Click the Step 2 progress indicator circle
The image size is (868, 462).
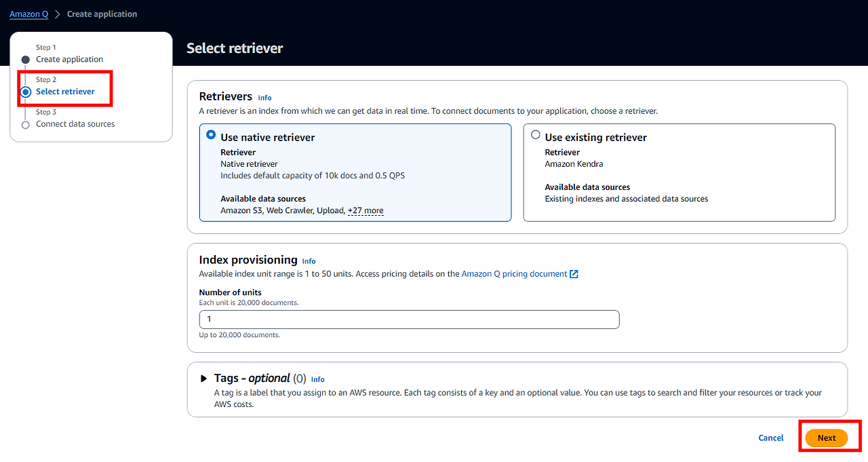tap(26, 92)
